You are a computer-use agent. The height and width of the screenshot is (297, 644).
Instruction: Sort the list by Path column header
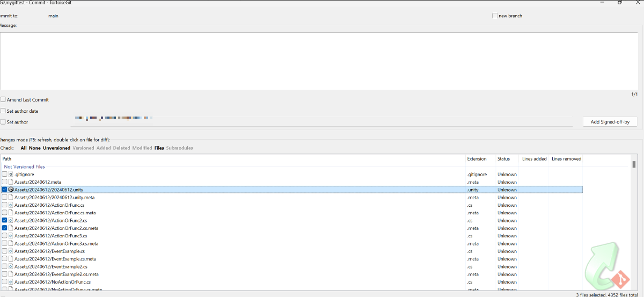click(x=233, y=159)
